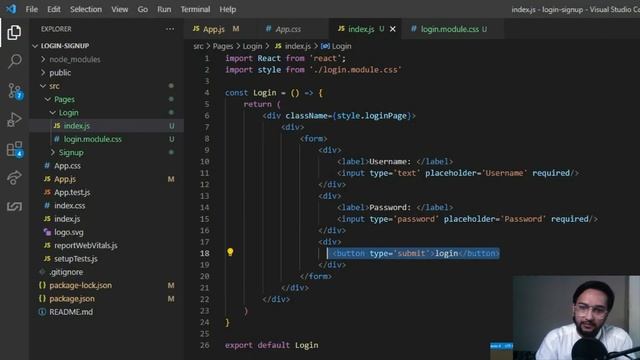Open Run and Debug view icon
Viewport: 640px width, 360px height.
[x=14, y=120]
